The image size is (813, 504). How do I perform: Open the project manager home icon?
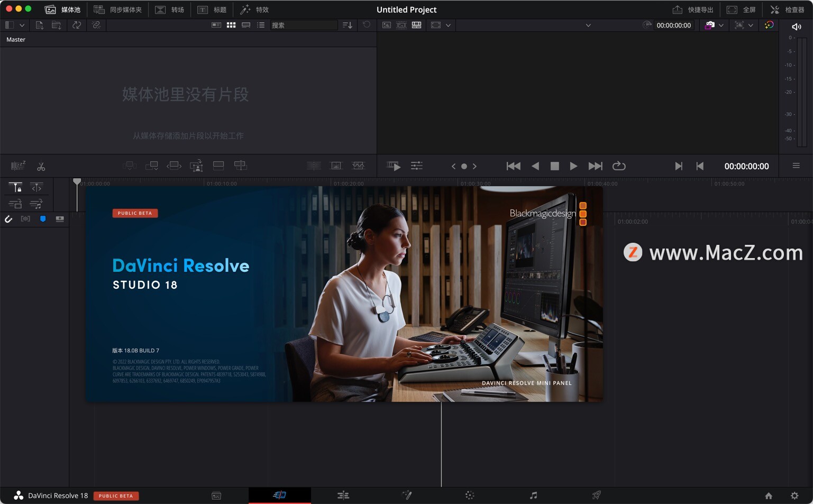point(769,496)
